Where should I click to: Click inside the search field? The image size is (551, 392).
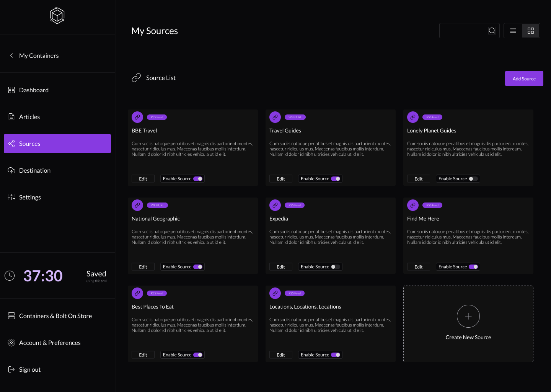click(463, 31)
